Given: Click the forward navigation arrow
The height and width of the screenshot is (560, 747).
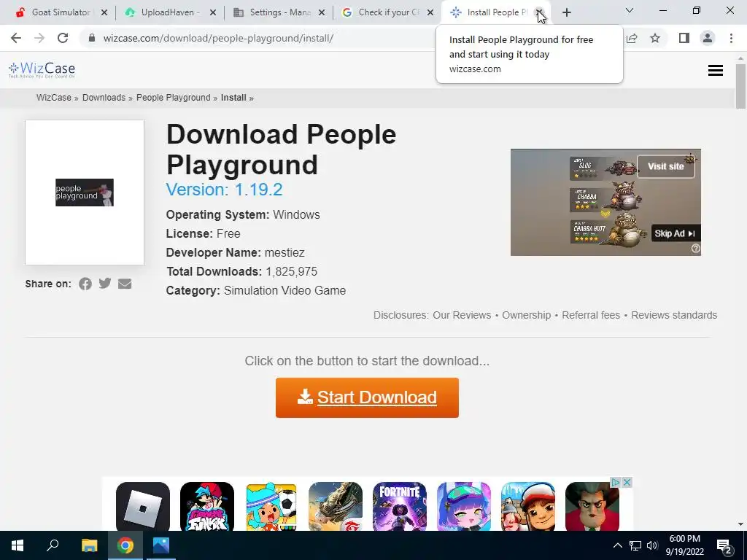Looking at the screenshot, I should click(x=39, y=38).
